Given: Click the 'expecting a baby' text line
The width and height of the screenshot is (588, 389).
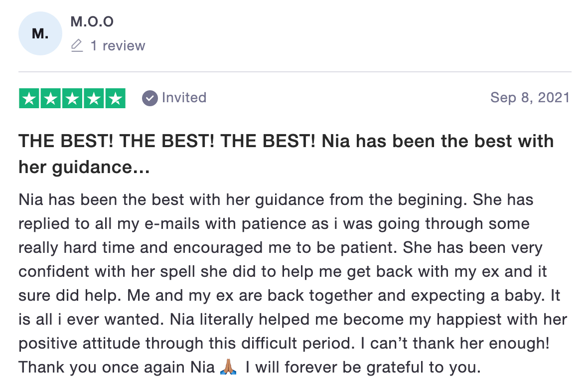Looking at the screenshot, I should coord(289,296).
